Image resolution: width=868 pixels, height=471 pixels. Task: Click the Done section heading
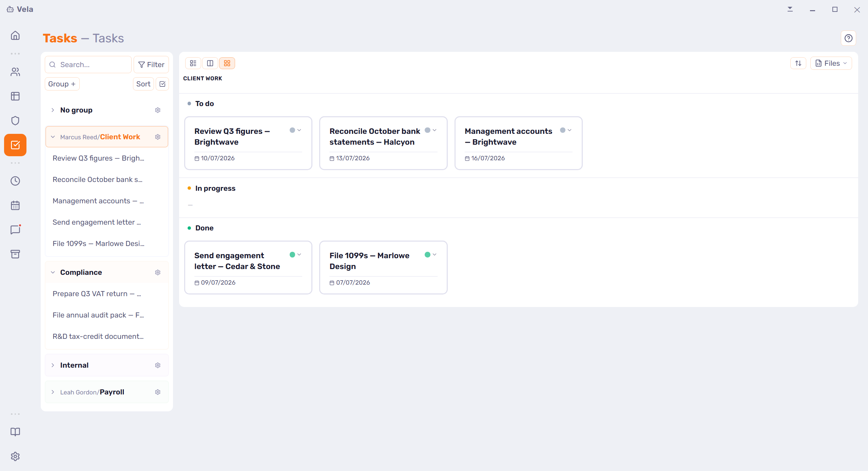204,228
